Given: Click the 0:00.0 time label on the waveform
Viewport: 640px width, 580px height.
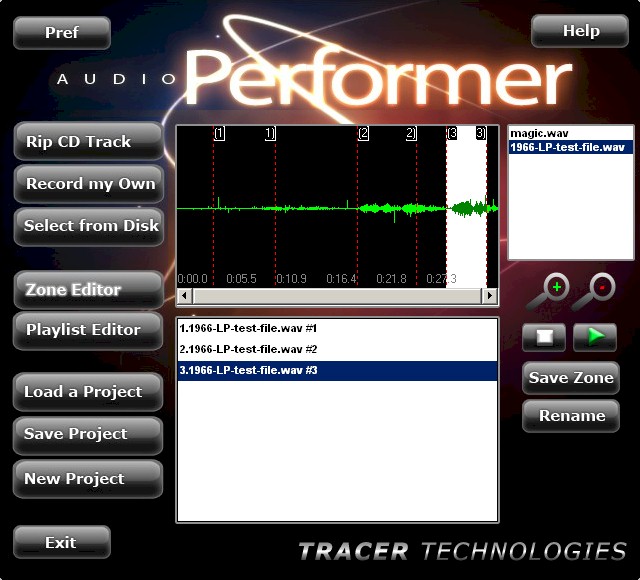Looking at the screenshot, I should (x=192, y=279).
